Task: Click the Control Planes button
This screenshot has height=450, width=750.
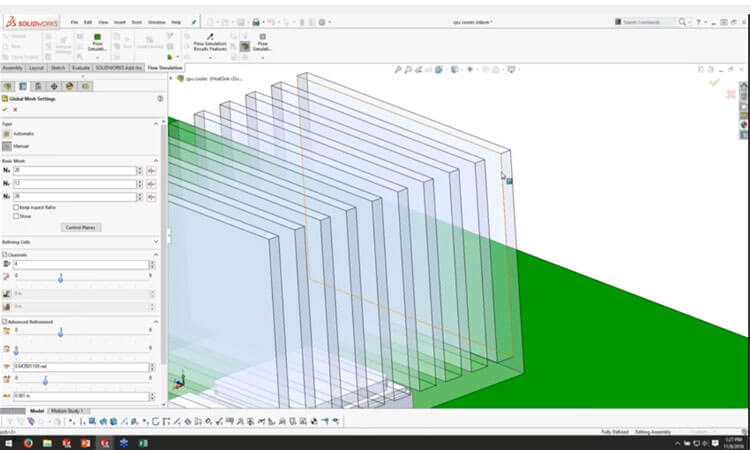Action: click(x=80, y=227)
